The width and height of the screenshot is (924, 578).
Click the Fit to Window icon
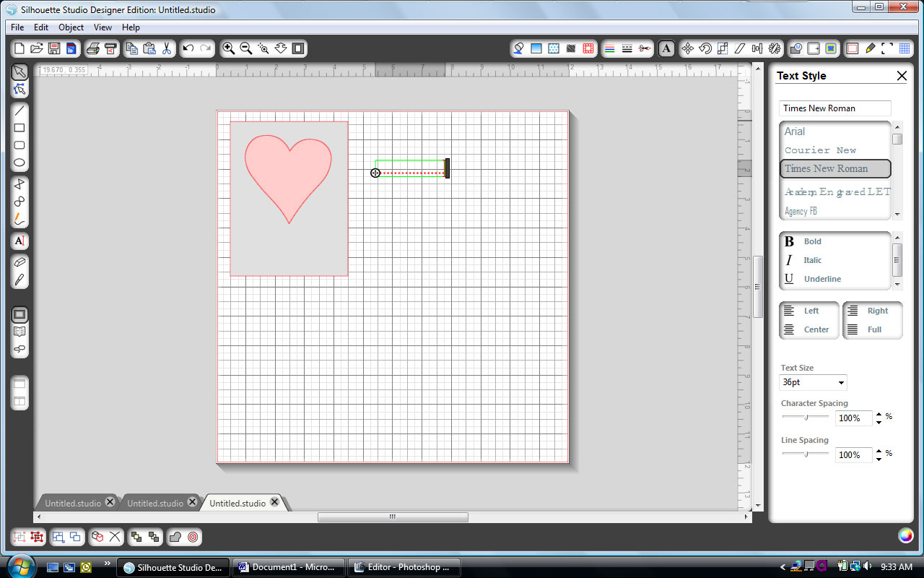click(x=298, y=48)
